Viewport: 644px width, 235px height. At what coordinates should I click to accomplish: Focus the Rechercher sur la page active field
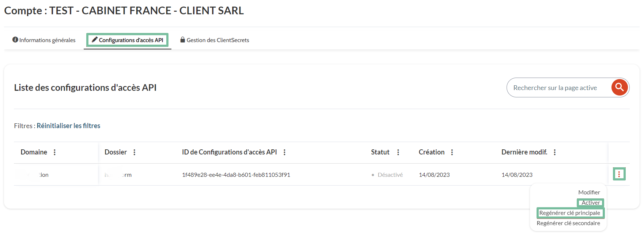pyautogui.click(x=557, y=88)
